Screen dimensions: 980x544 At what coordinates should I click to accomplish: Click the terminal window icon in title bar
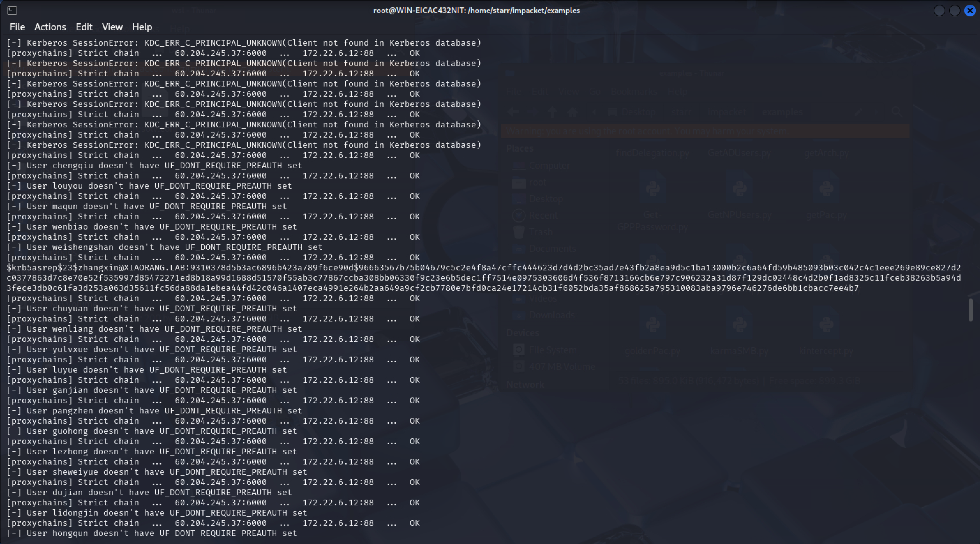12,11
